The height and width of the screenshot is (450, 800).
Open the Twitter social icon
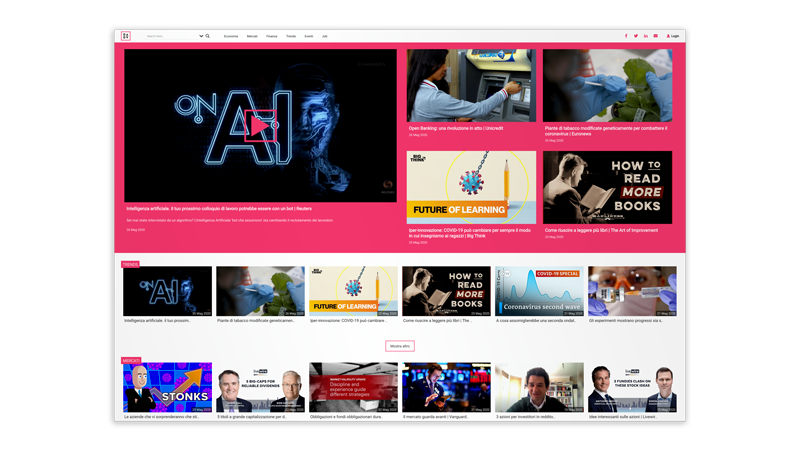coord(636,36)
